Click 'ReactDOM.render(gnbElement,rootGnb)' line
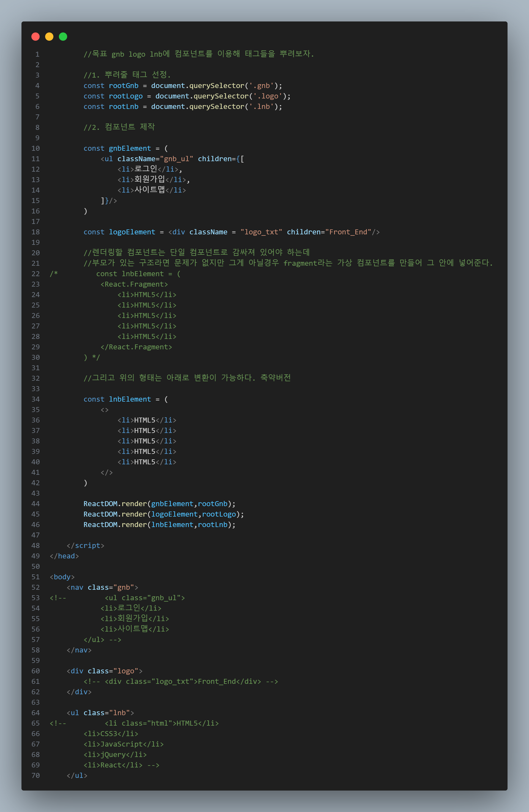Screen dimensions: 529x812 pos(159,504)
